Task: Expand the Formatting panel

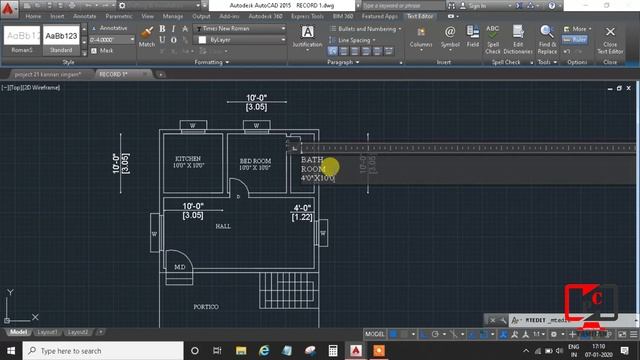Action: [212, 62]
